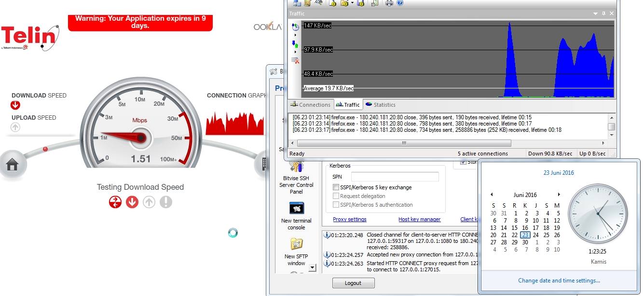Screen dimensions: 644x296
Task: Click the 'Juni 2016' month header
Action: (525, 195)
